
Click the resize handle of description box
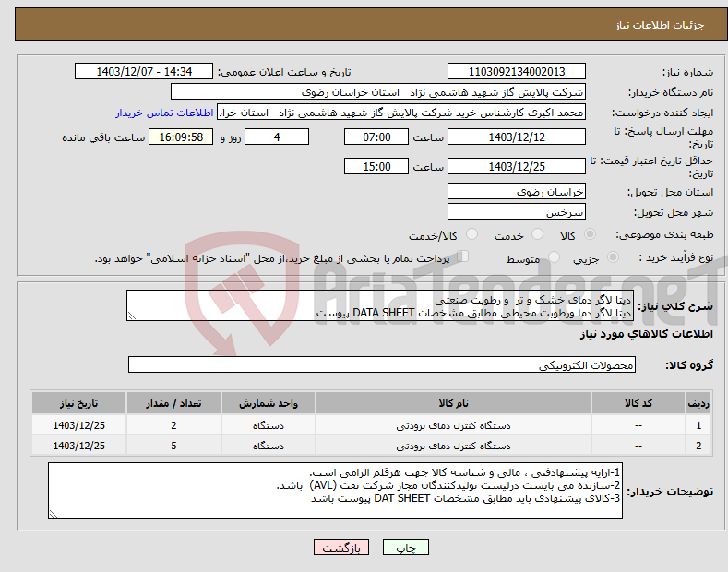pos(132,316)
